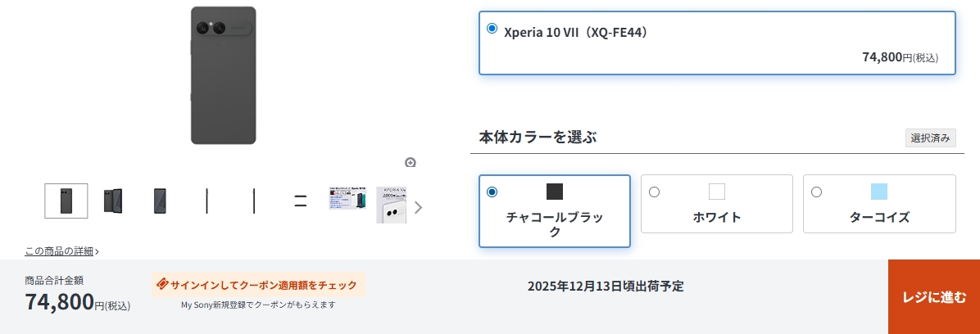Screen dimensions: 980x334
Task: Click the turquoise color swatch square
Action: (x=879, y=192)
